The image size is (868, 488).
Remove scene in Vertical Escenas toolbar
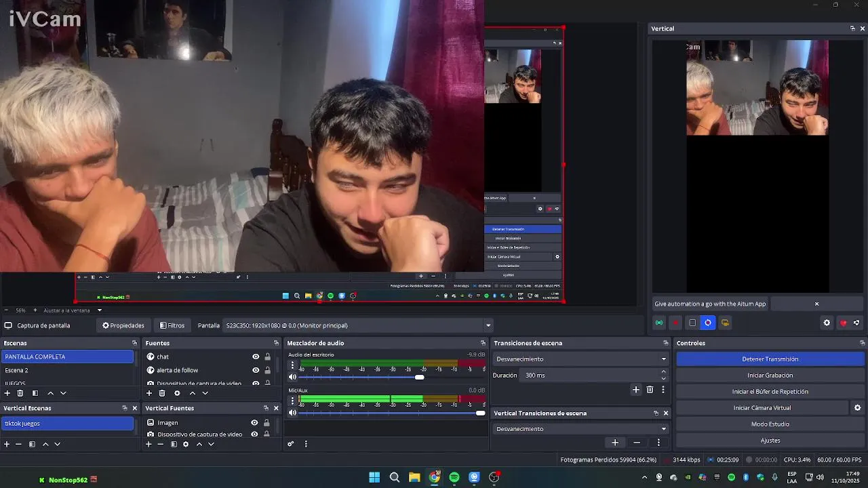point(18,444)
